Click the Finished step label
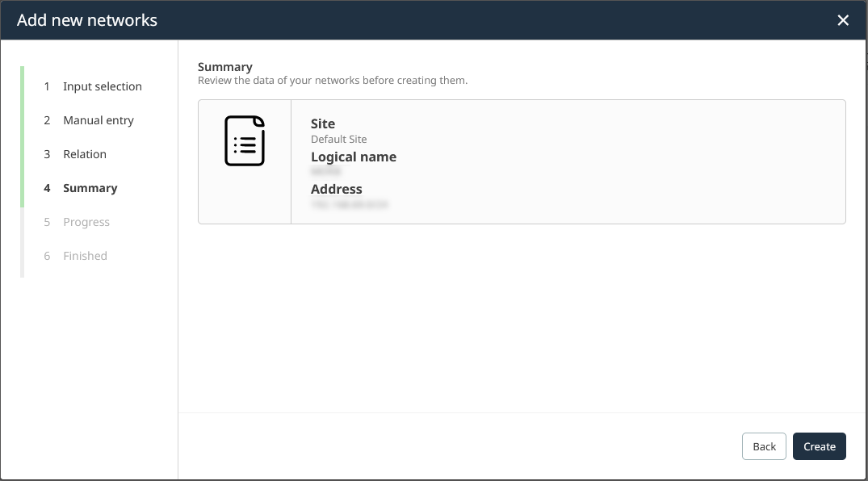 point(85,256)
